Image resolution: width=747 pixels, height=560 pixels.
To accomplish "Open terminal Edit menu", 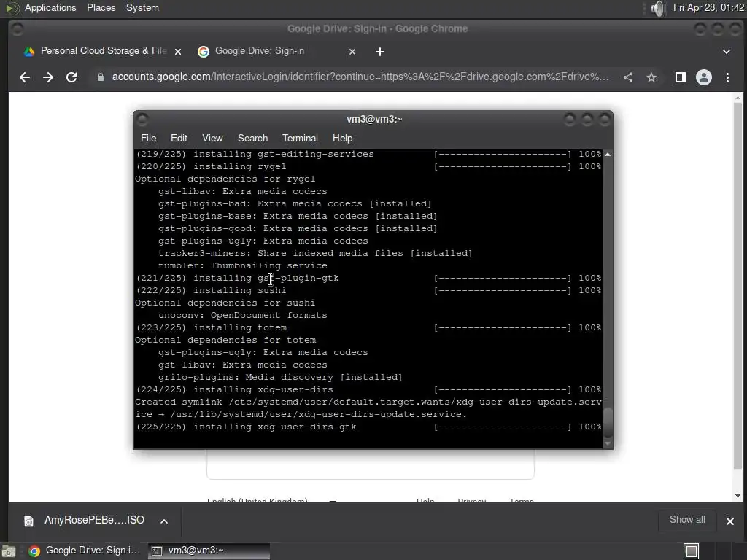I will pyautogui.click(x=179, y=138).
